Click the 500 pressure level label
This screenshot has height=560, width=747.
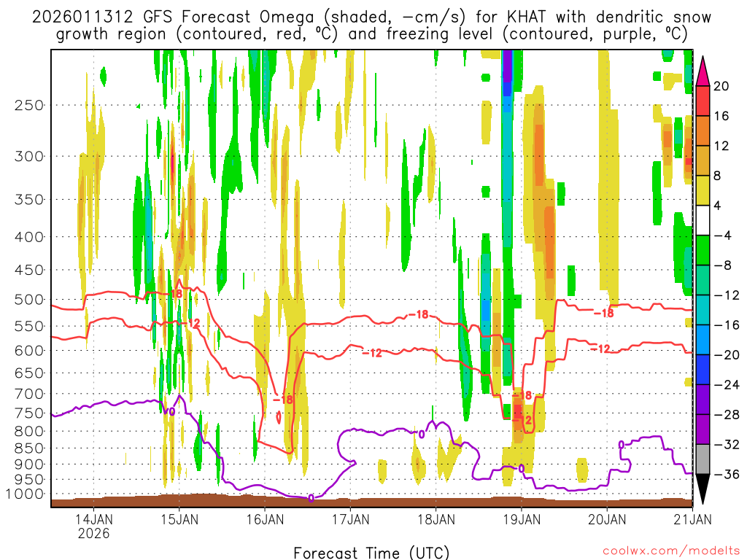click(x=29, y=300)
